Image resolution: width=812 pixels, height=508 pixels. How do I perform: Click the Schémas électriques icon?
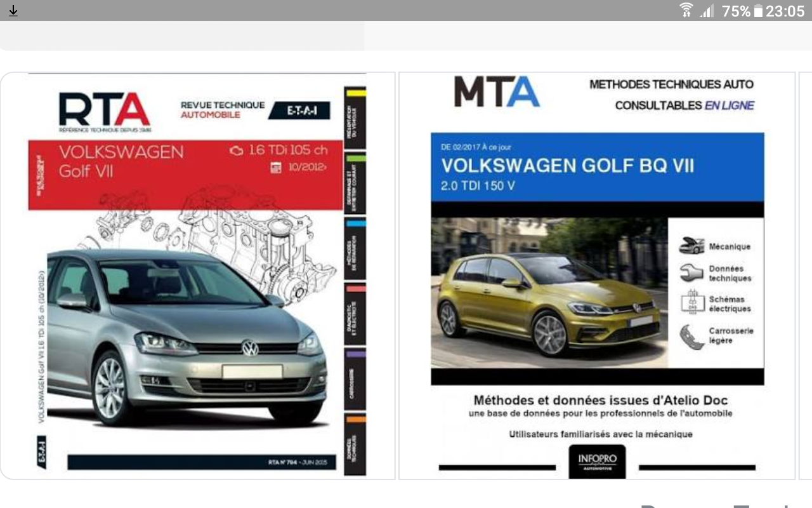692,302
